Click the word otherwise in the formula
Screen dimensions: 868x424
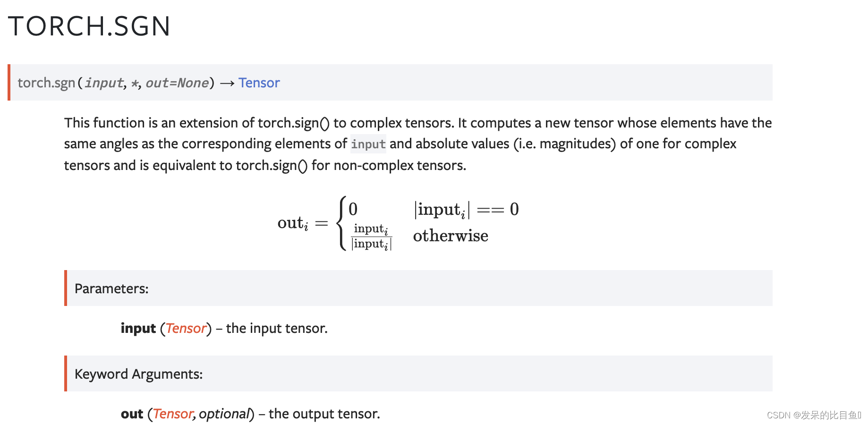click(x=451, y=236)
